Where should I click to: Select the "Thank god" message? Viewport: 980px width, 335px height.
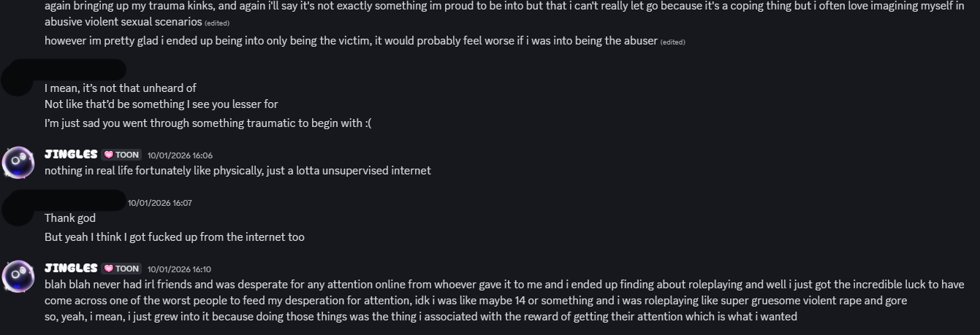pyautogui.click(x=70, y=218)
